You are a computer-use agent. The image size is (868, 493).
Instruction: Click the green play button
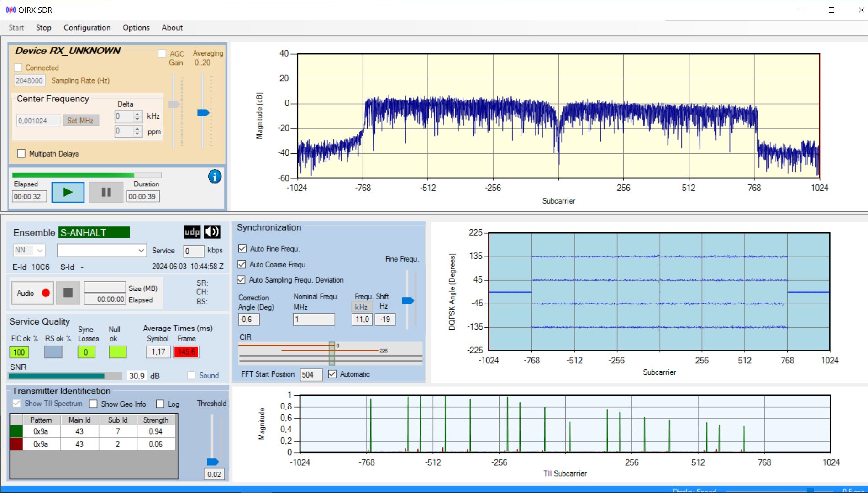68,192
